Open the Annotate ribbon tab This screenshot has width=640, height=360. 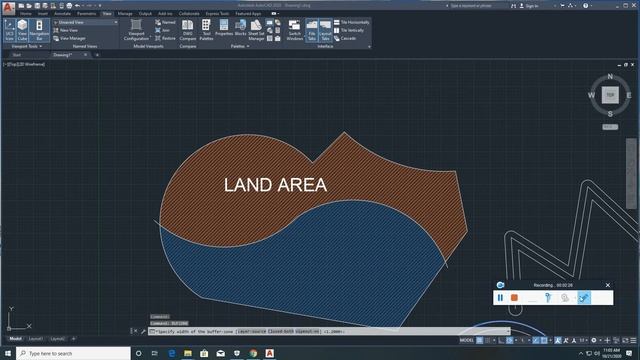point(62,13)
